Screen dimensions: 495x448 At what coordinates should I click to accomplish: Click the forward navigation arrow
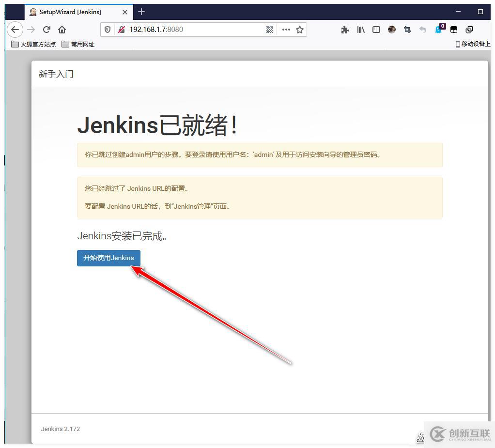click(31, 30)
